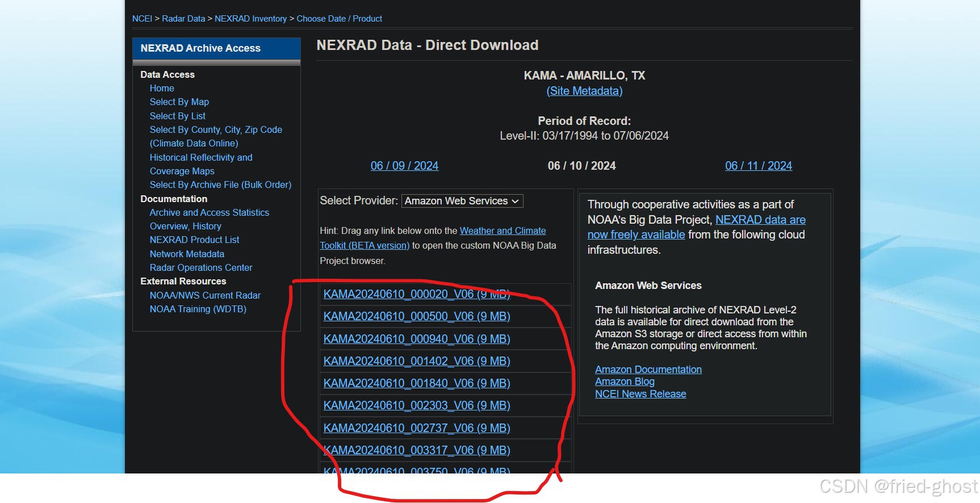
Task: Open the Home sidebar link
Action: 162,88
